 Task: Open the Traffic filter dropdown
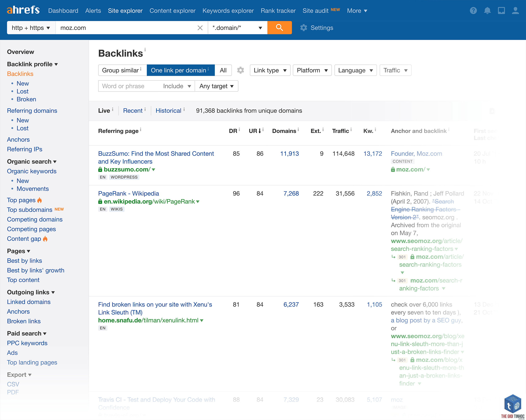coord(396,70)
